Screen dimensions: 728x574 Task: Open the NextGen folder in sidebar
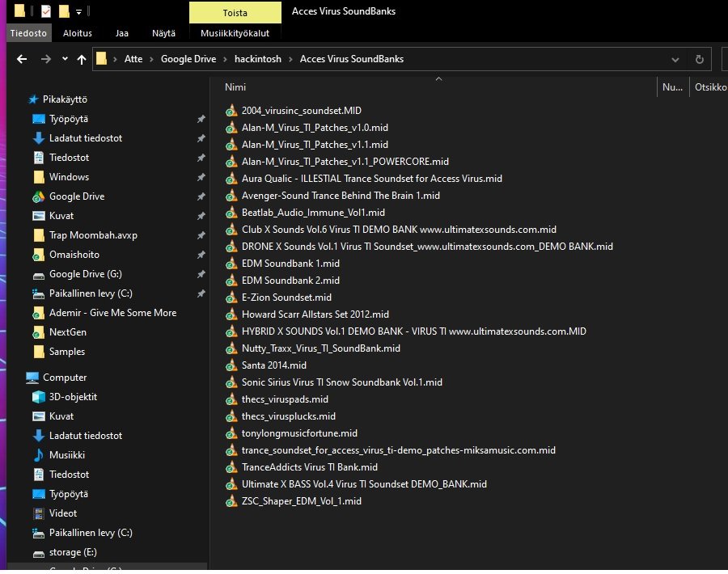(x=67, y=332)
